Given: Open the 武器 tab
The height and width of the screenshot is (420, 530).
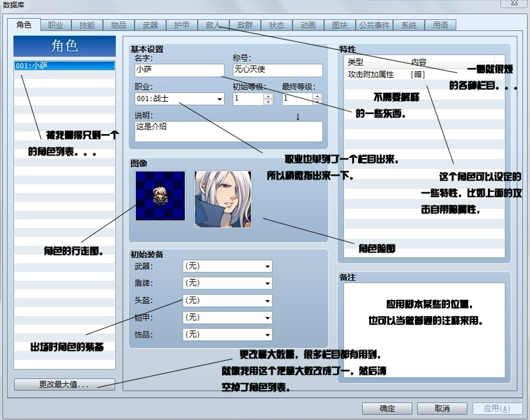Looking at the screenshot, I should point(150,25).
